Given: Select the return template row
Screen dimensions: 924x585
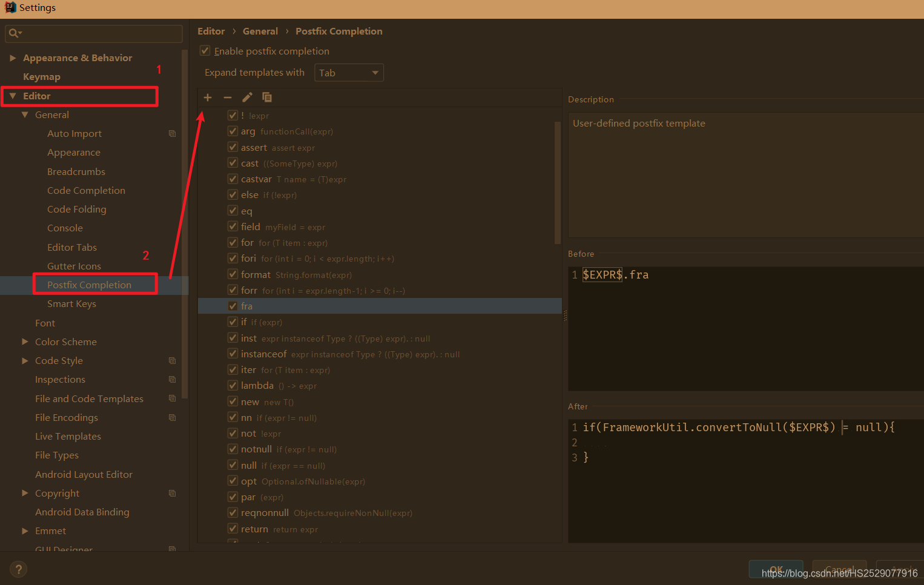Looking at the screenshot, I should click(380, 529).
